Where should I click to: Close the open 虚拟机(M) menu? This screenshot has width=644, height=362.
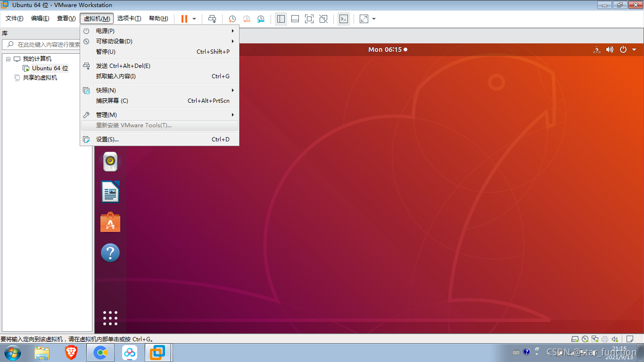[x=97, y=18]
